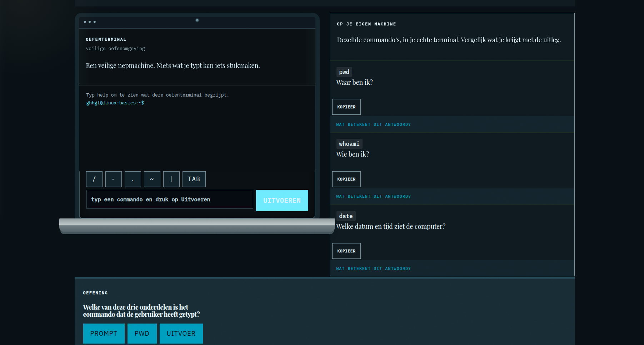Click the 'Waar ben ik?' description
Viewport: 644px width, 345px height.
[355, 82]
